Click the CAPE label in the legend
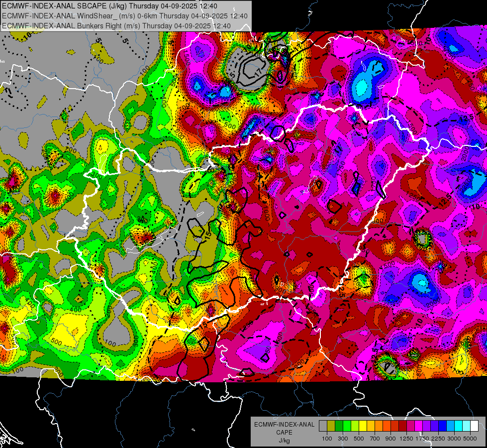 click(284, 433)
